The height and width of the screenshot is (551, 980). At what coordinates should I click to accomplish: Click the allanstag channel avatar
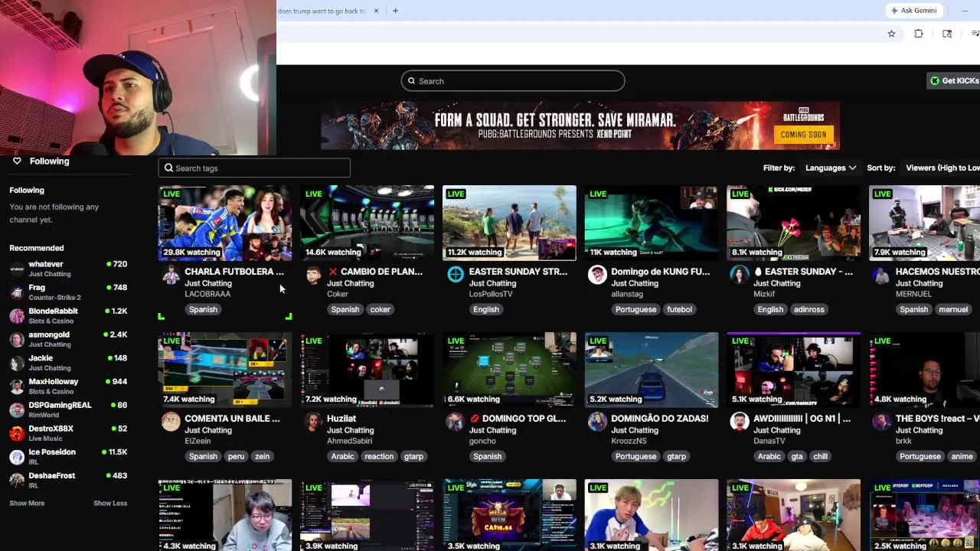597,275
